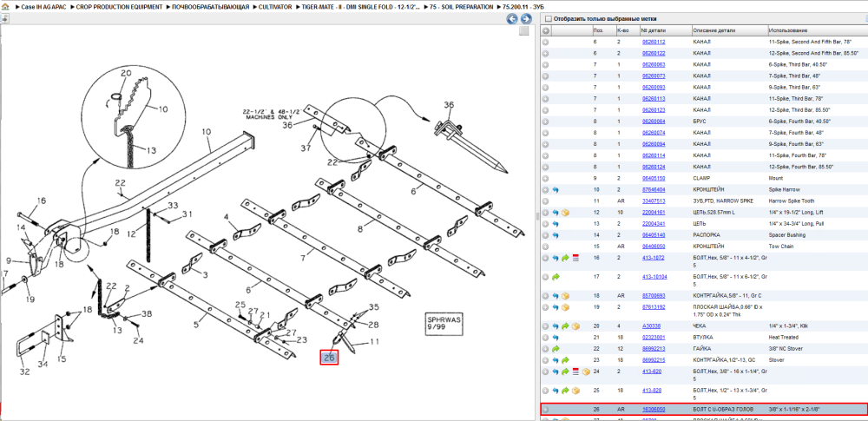Click green arrow icon for part 86992215
The height and width of the screenshot is (421, 868).
[565, 360]
